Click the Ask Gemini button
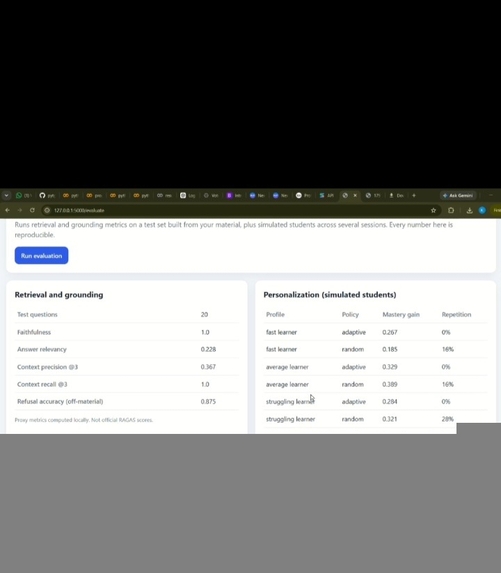 [x=458, y=196]
